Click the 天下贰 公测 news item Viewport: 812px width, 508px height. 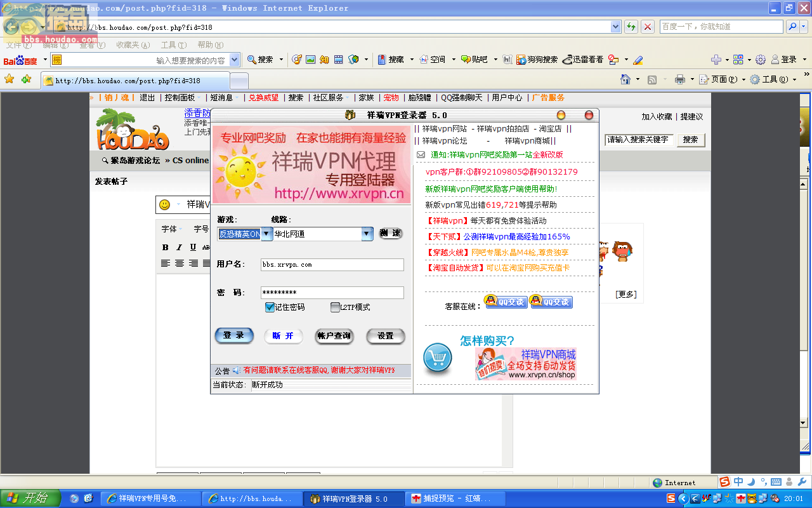point(497,236)
